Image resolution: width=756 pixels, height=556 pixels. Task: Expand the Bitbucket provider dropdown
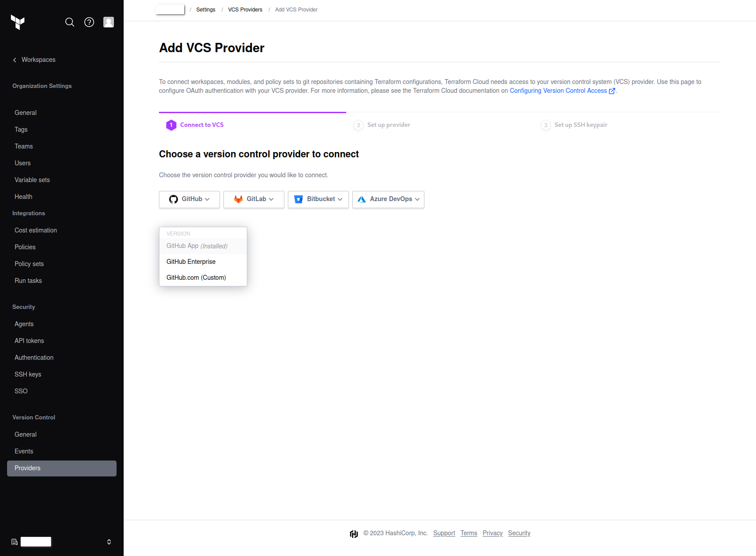(318, 199)
